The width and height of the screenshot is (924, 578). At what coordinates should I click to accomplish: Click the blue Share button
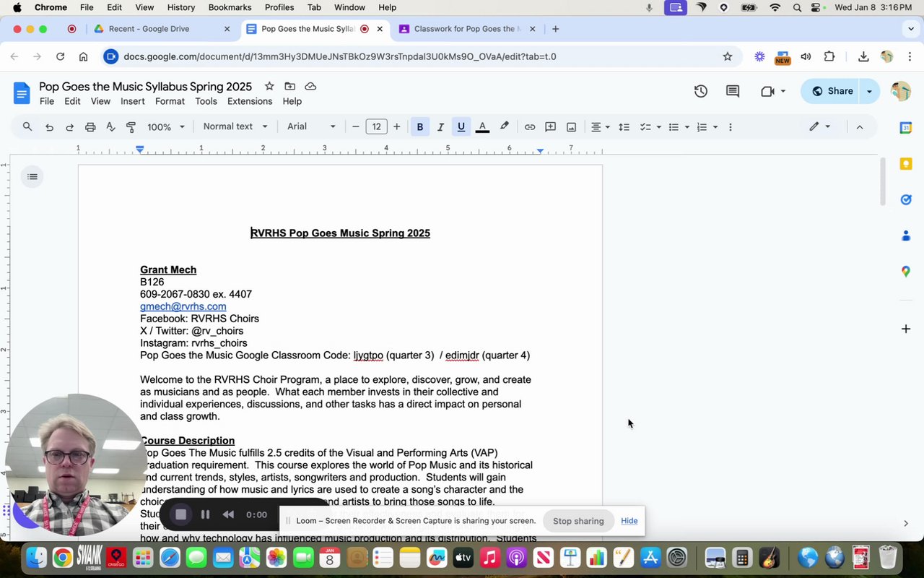pos(832,91)
